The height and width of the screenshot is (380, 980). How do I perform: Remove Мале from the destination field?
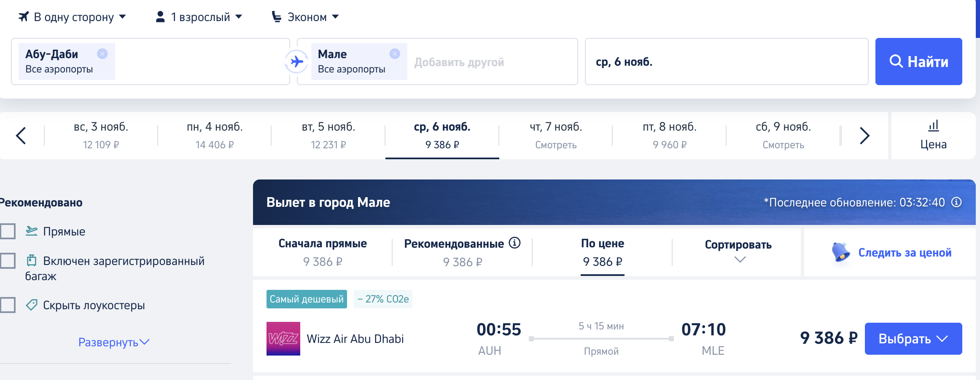395,54
